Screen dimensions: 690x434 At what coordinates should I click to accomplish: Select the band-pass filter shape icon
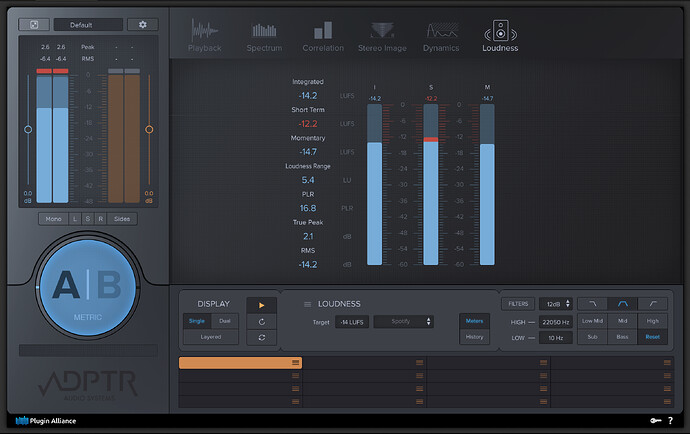coord(622,304)
